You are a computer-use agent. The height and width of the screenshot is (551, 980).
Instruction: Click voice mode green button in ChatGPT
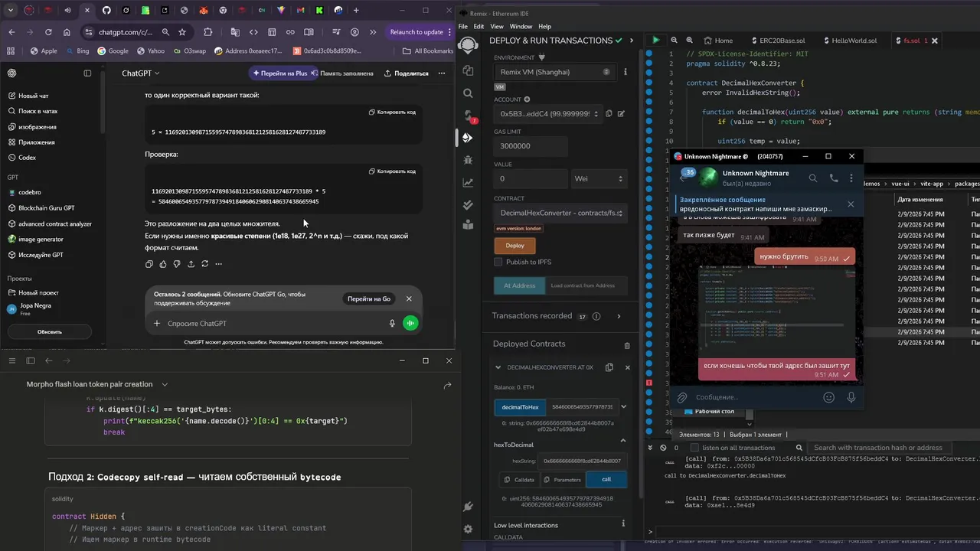tap(411, 323)
